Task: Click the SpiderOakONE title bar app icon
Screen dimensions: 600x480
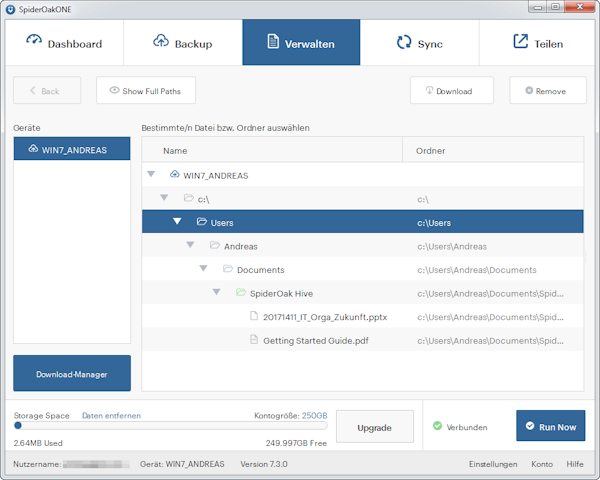Action: point(11,9)
